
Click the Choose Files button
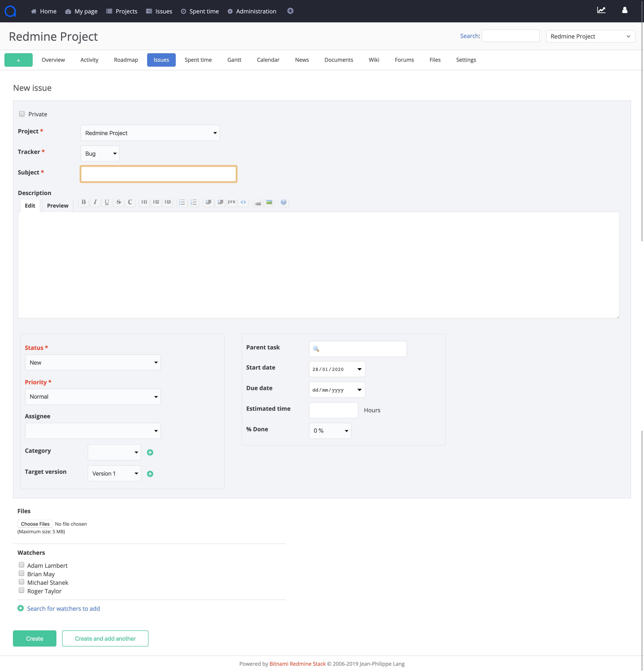pyautogui.click(x=35, y=524)
